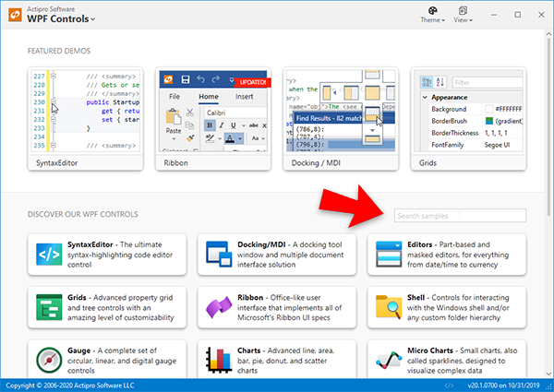Click the Underline button in Ribbon preview
The width and height of the screenshot is (554, 392).
click(x=234, y=125)
